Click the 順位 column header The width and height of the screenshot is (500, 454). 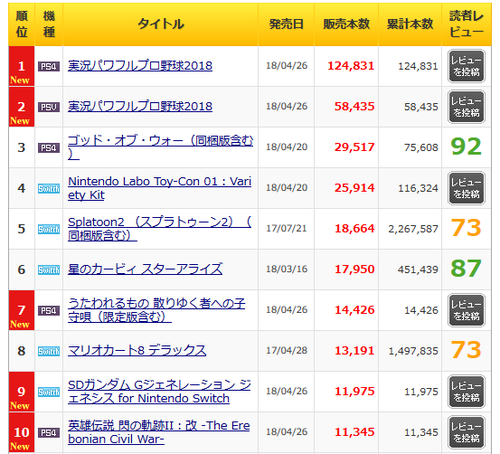click(22, 24)
